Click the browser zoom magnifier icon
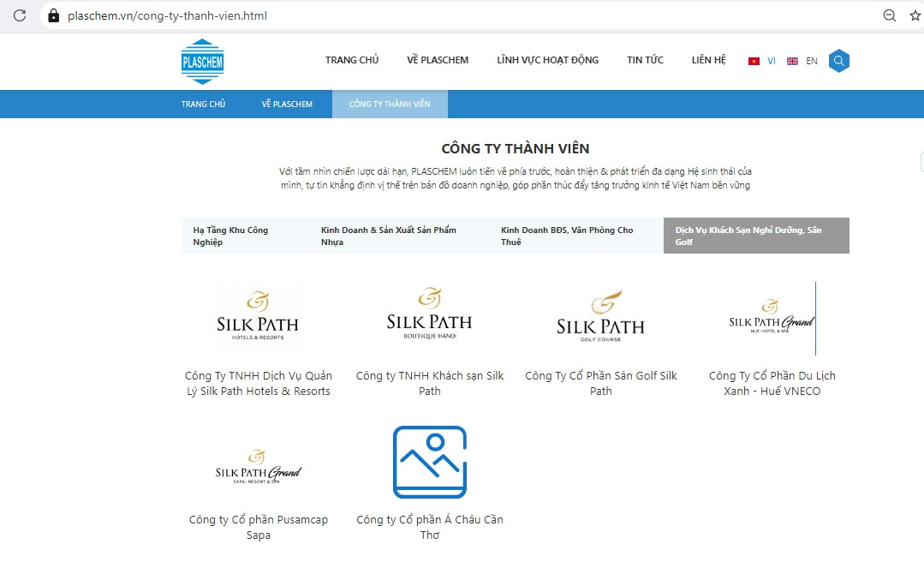The width and height of the screenshot is (924, 568). click(x=890, y=15)
